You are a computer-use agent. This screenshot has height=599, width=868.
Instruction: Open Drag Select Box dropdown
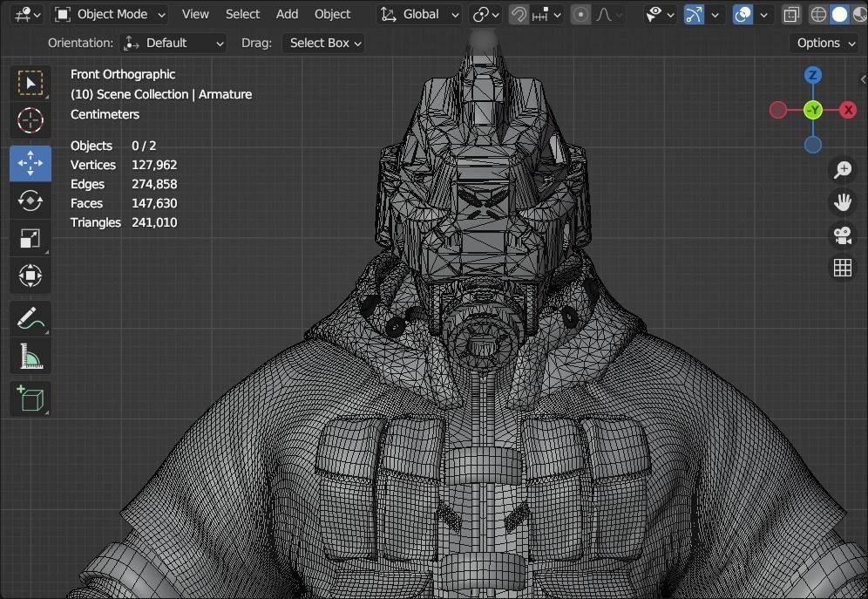pos(323,44)
